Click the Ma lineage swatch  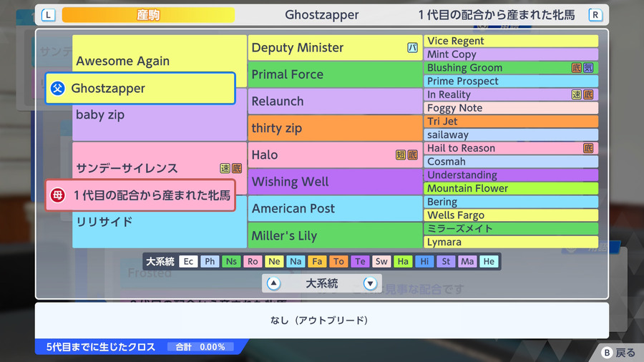tap(467, 261)
